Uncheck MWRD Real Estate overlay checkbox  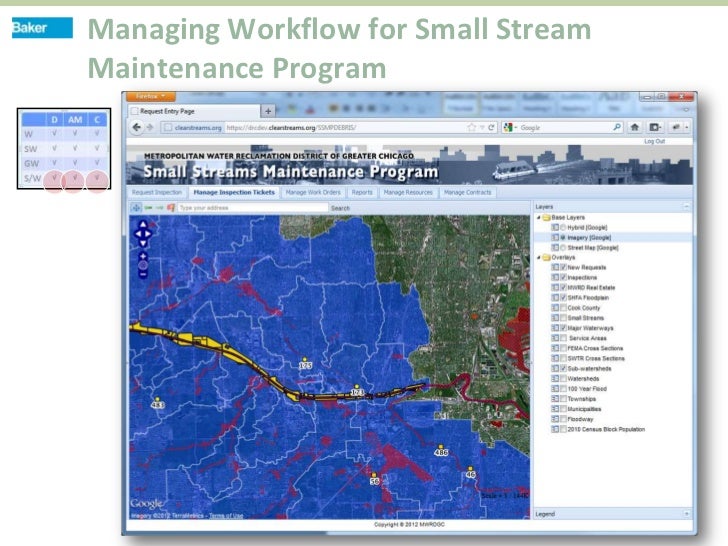(x=563, y=287)
